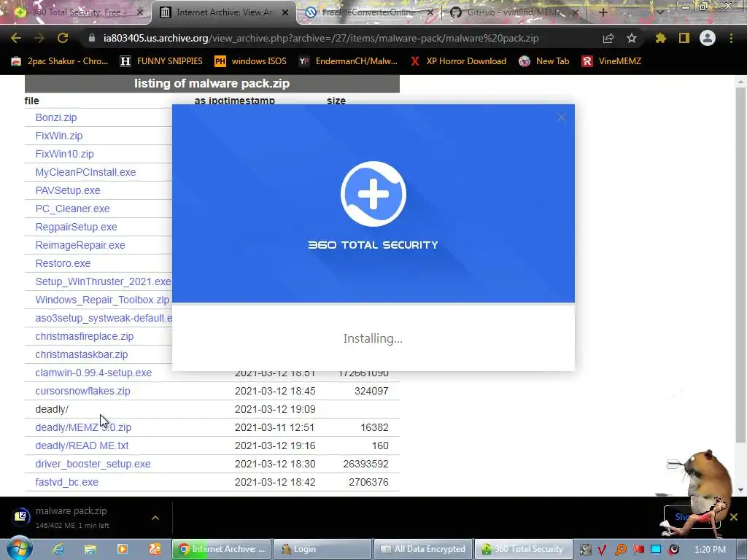Open the christmastaskbar.zip link
The image size is (747, 560).
82,354
